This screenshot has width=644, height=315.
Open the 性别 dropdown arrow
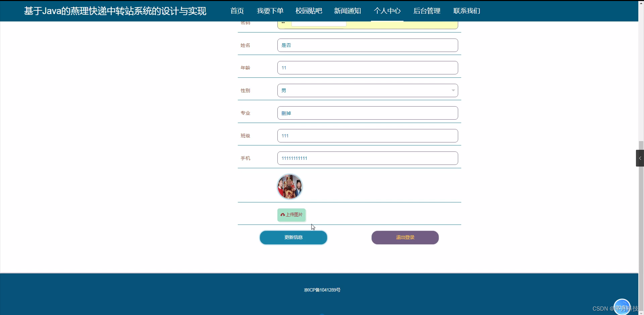click(453, 90)
